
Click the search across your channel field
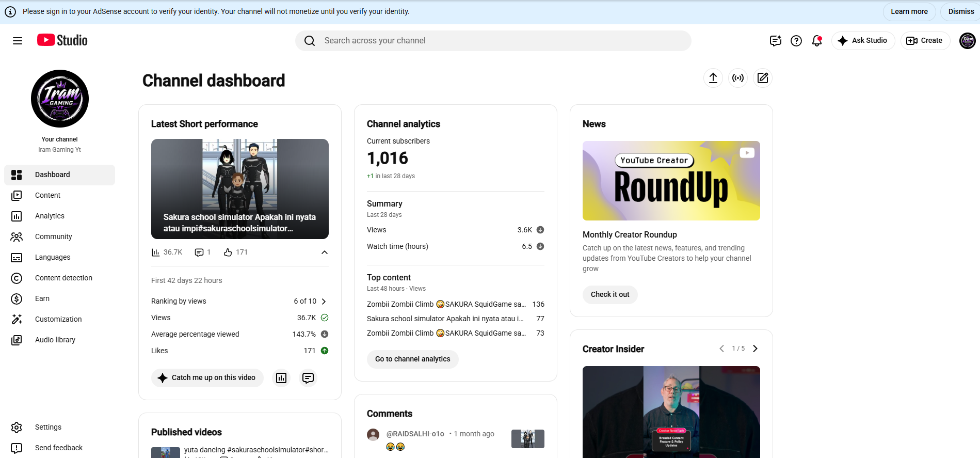click(493, 41)
